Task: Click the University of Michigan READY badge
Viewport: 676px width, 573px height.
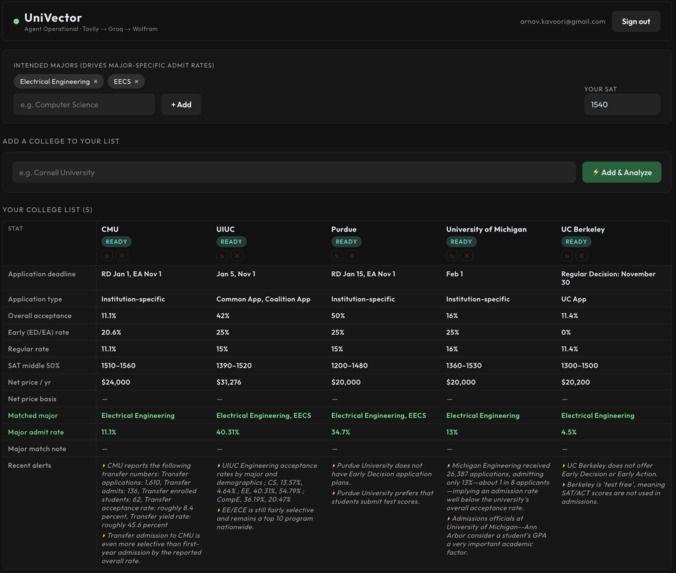Action: tap(461, 242)
